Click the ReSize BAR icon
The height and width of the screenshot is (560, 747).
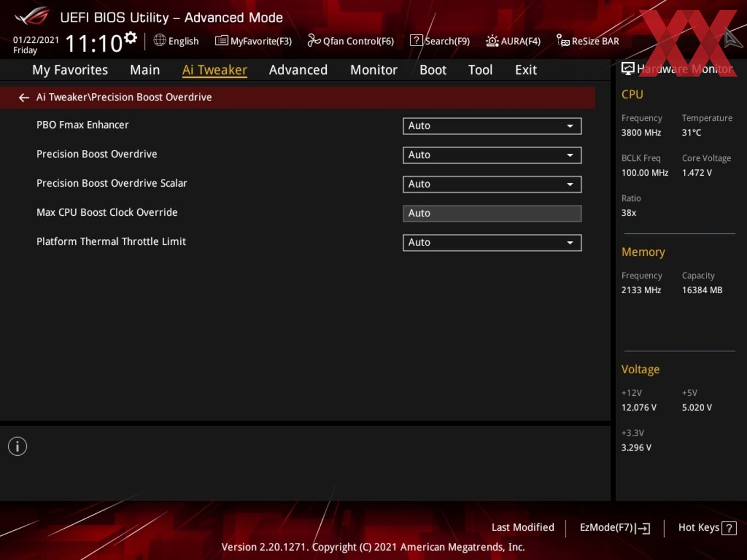click(563, 41)
